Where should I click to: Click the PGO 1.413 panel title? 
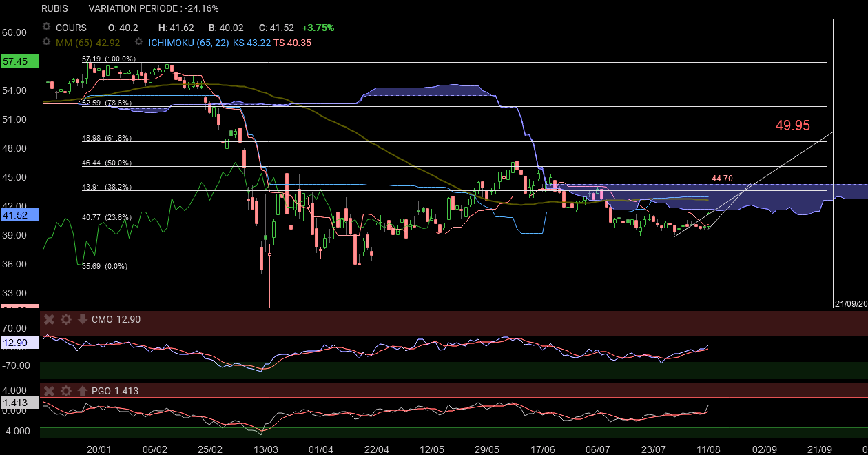click(x=114, y=391)
